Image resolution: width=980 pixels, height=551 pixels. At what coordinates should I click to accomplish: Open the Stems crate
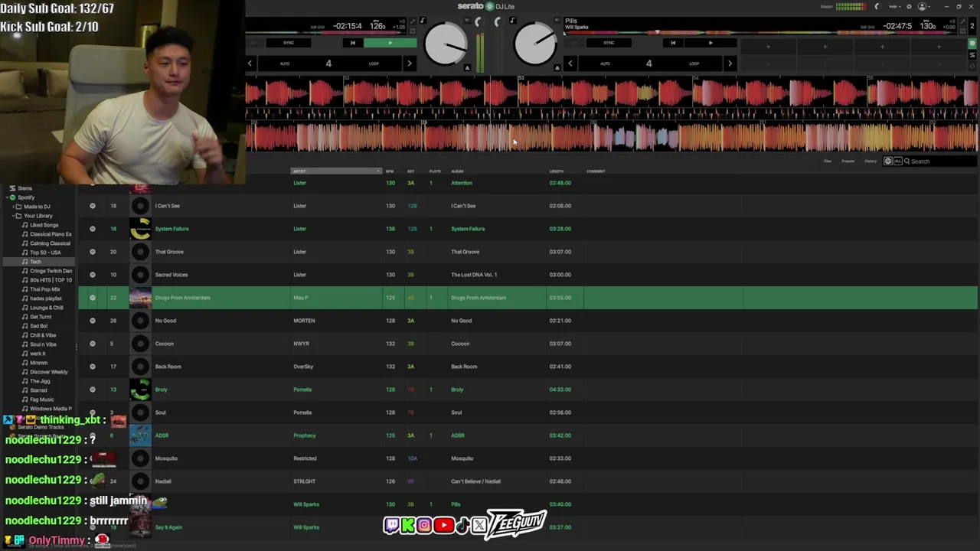(25, 188)
